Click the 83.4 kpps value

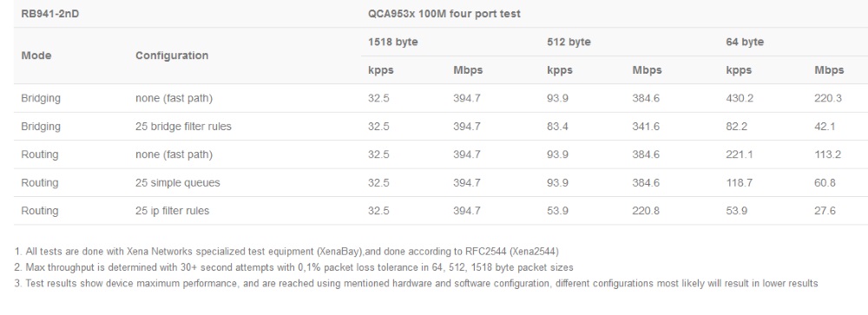point(557,127)
